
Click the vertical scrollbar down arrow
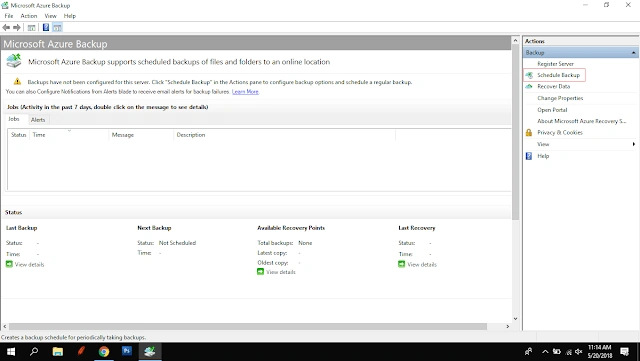pyautogui.click(x=516, y=319)
